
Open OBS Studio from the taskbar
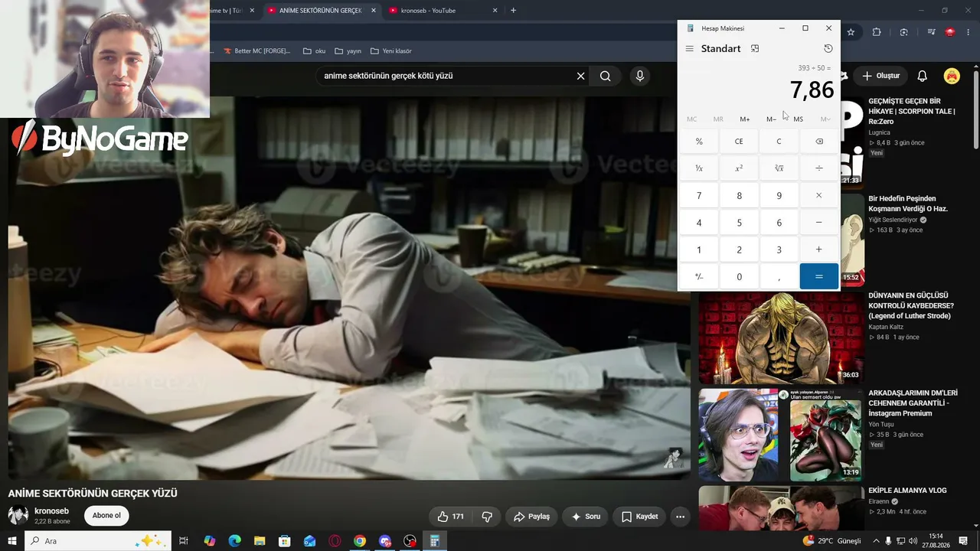click(x=410, y=541)
